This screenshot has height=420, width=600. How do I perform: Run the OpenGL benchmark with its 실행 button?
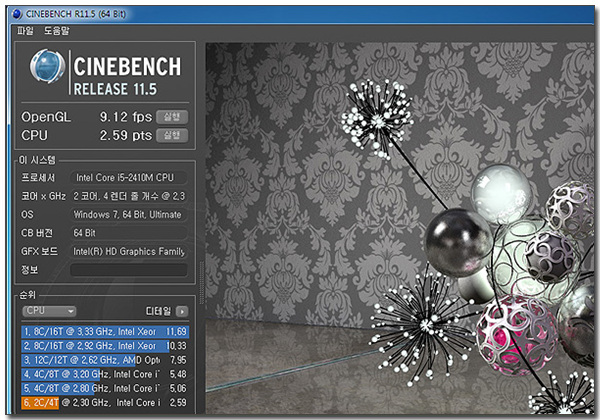click(x=172, y=117)
